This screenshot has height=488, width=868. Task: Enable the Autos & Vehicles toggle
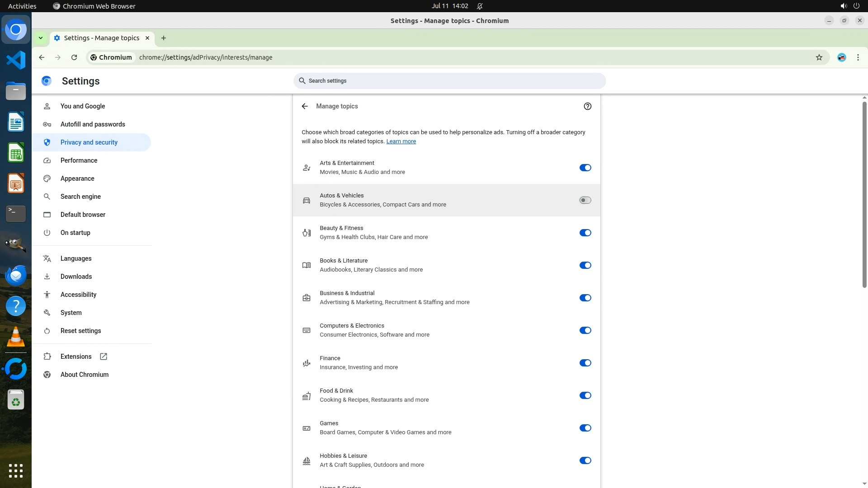click(585, 200)
